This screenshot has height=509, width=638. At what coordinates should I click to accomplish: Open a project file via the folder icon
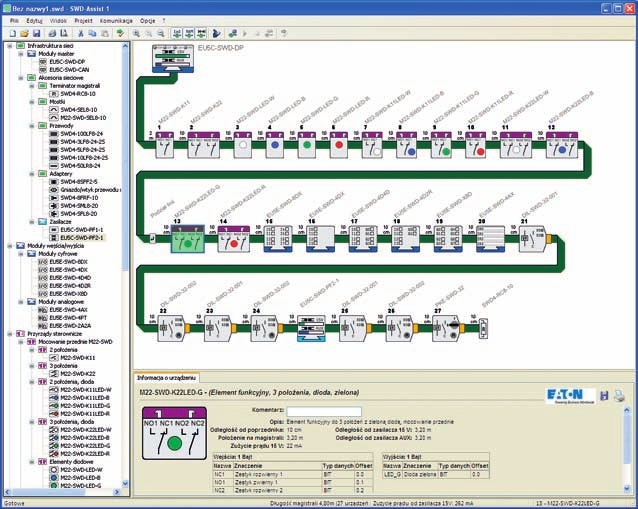(24, 33)
